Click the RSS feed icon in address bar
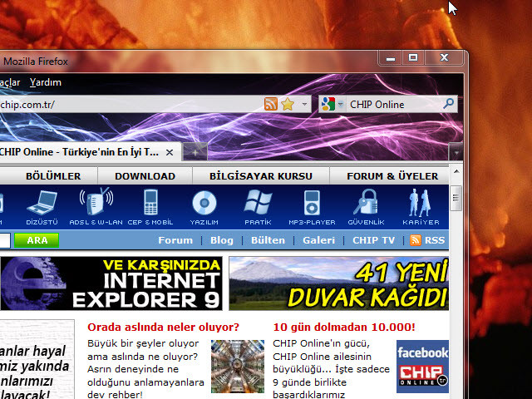 click(x=270, y=104)
